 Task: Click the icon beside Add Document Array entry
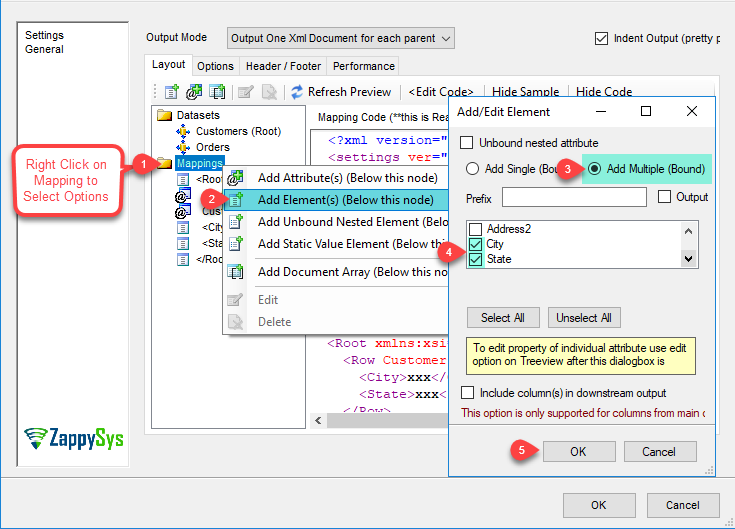235,272
